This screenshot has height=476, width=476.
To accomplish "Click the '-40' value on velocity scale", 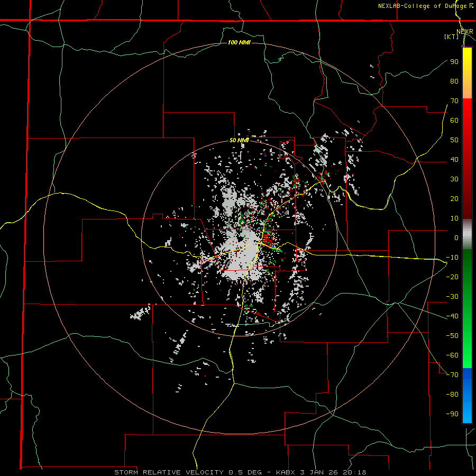I will pyautogui.click(x=452, y=316).
